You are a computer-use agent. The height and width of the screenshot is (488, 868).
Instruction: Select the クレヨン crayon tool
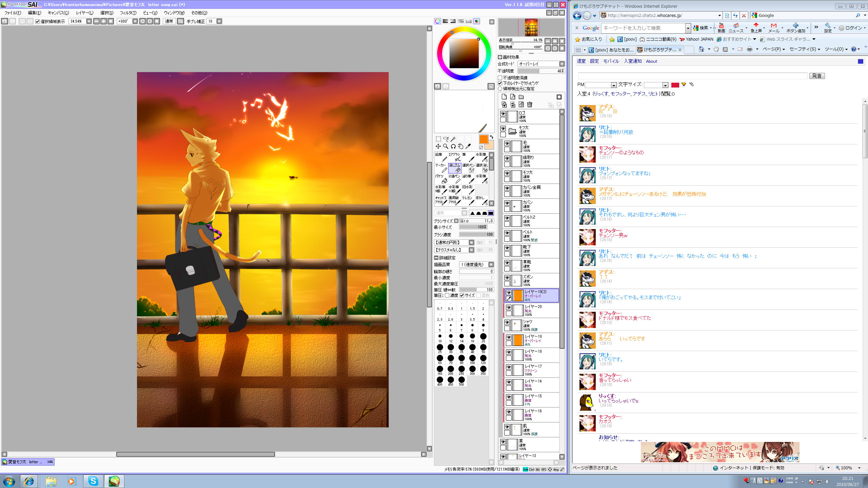(x=468, y=201)
